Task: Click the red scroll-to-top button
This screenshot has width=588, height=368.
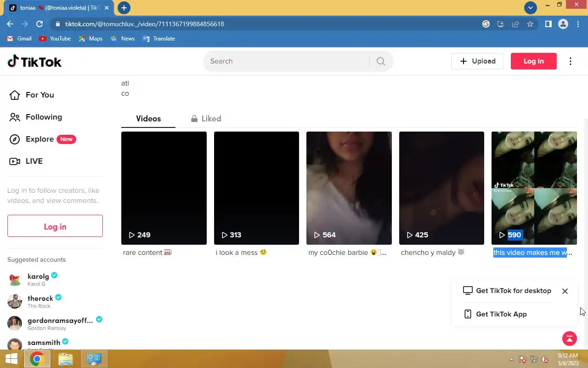Action: tap(570, 339)
